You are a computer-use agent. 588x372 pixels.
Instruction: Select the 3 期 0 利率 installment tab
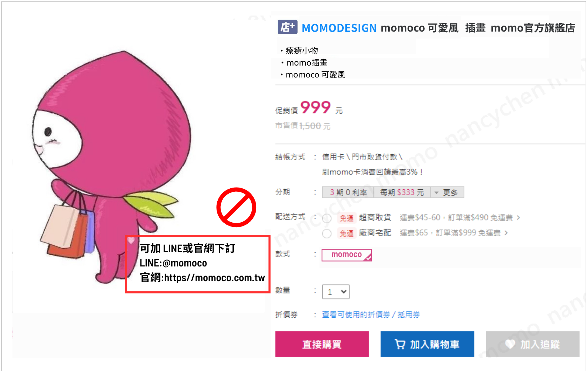pos(348,192)
